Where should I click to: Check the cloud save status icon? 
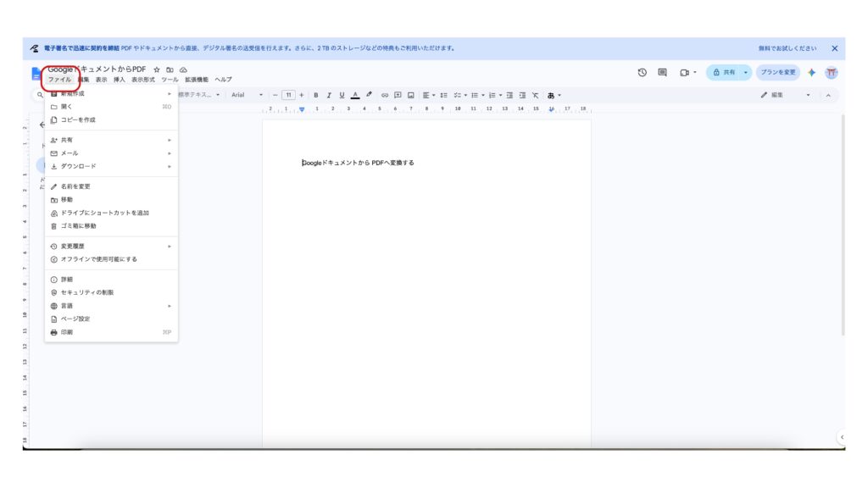[183, 69]
